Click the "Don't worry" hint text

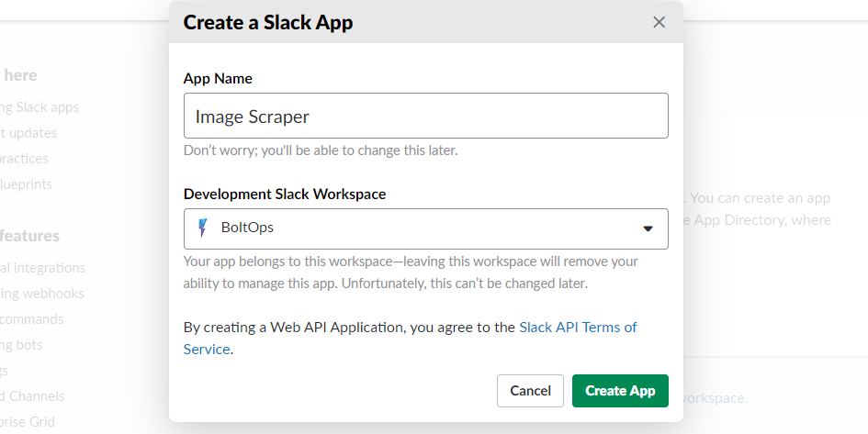[x=321, y=150]
